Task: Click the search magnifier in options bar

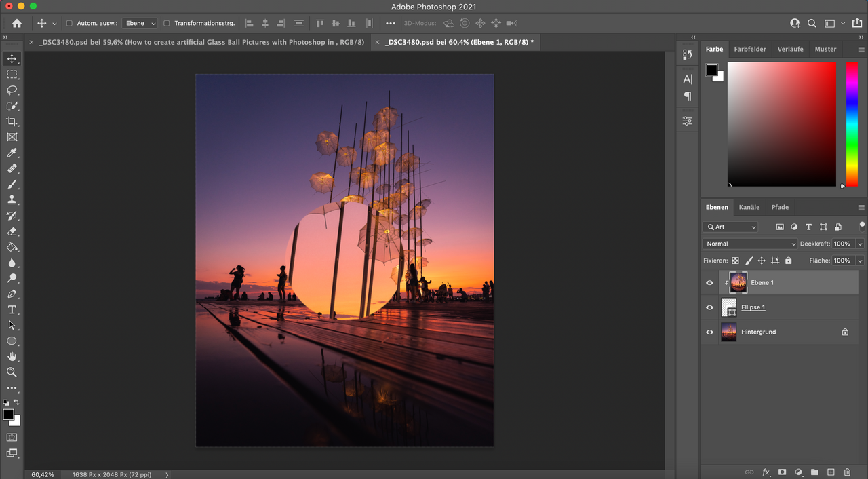Action: [812, 23]
